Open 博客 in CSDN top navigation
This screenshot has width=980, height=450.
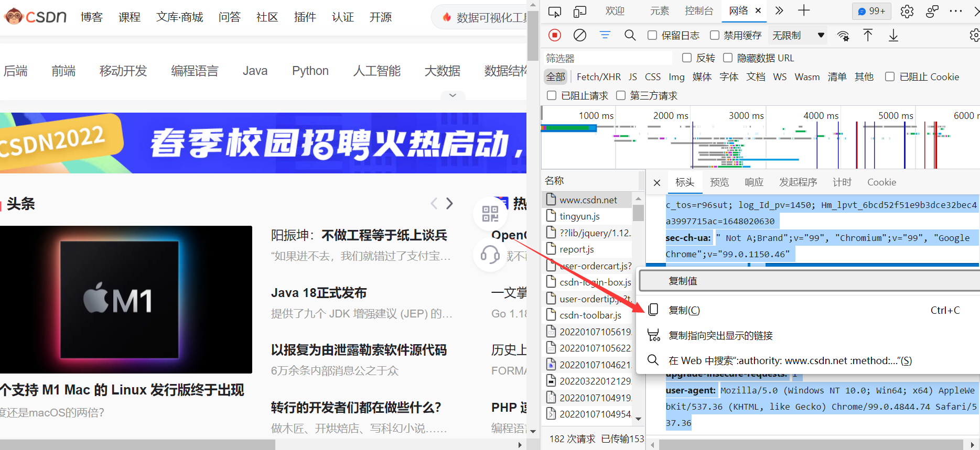click(92, 17)
